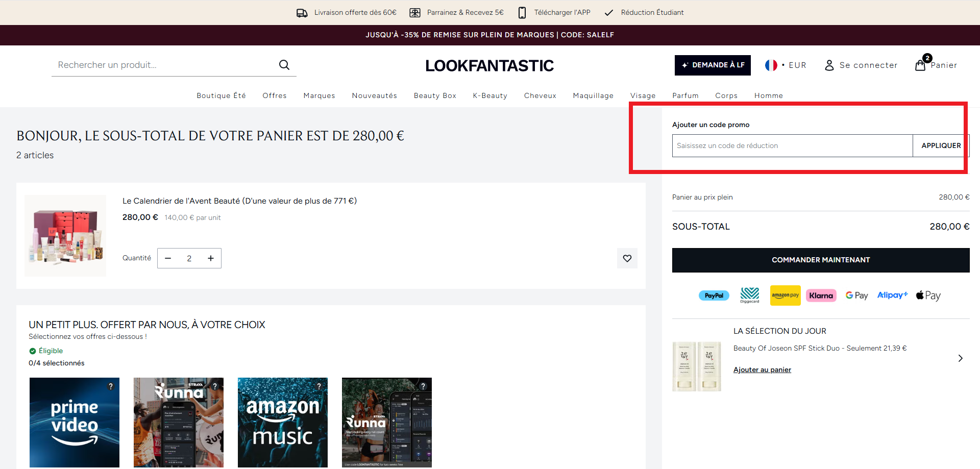This screenshot has width=980, height=469.
Task: Open the shopping bag Panier icon
Action: (920, 65)
